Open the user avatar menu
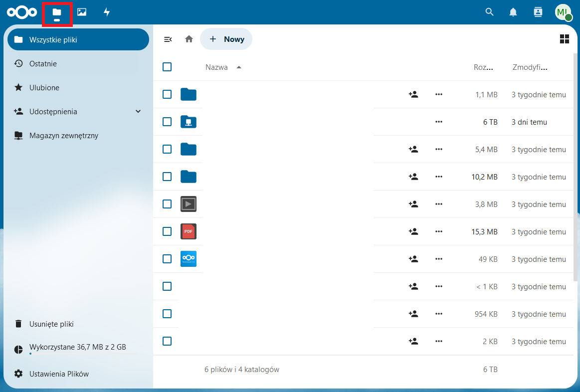The height and width of the screenshot is (392, 580). coord(563,12)
